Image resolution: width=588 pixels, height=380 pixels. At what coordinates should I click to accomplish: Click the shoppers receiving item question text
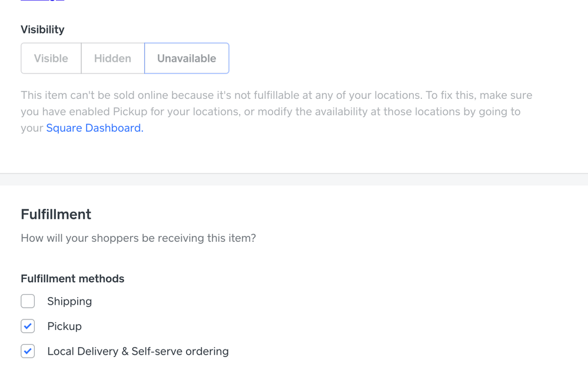click(138, 238)
